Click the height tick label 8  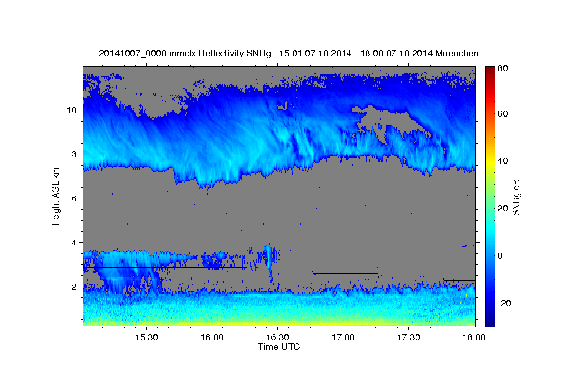click(x=75, y=154)
